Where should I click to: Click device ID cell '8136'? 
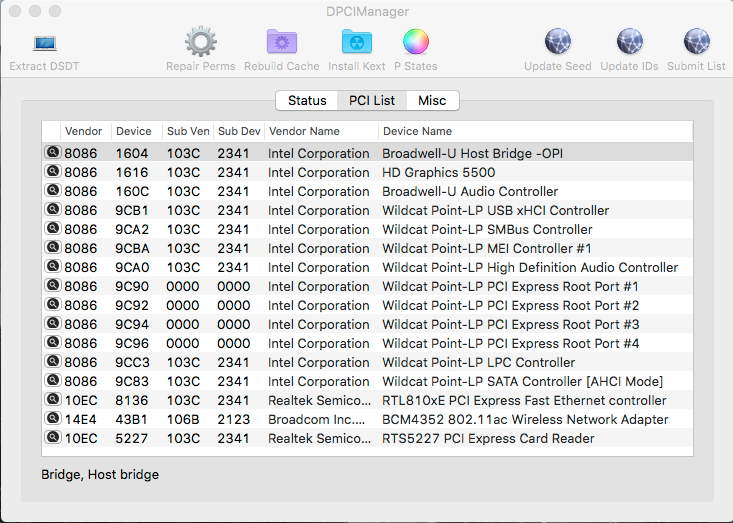tap(132, 401)
